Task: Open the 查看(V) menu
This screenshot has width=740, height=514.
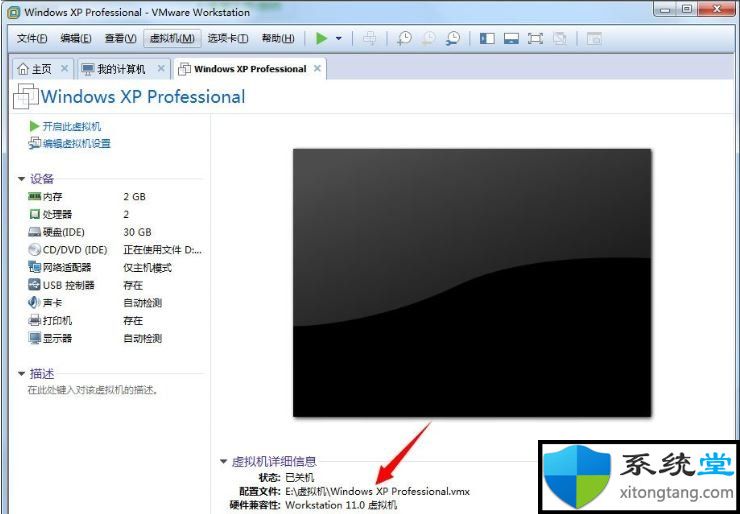Action: (x=120, y=39)
